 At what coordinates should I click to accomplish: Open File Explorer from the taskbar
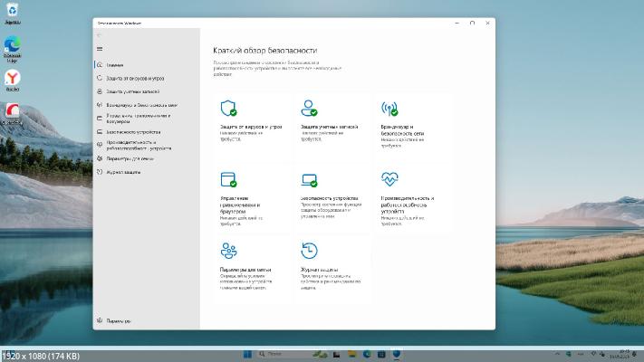tap(351, 354)
